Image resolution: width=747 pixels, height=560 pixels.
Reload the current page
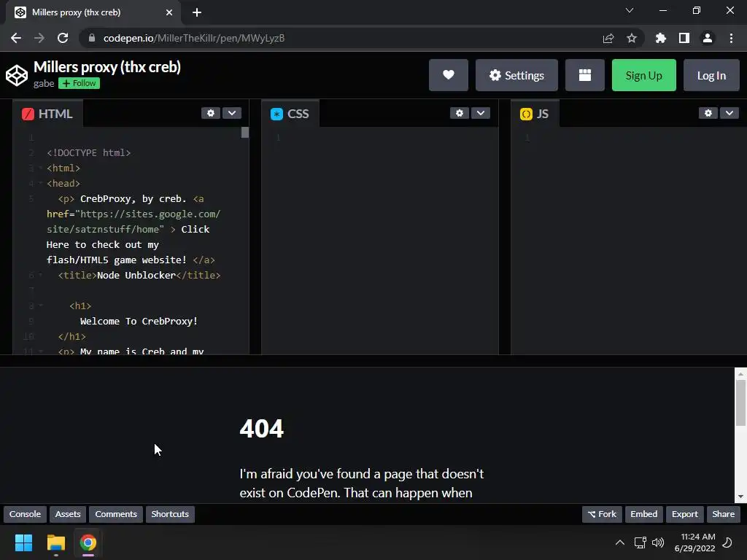(x=63, y=38)
